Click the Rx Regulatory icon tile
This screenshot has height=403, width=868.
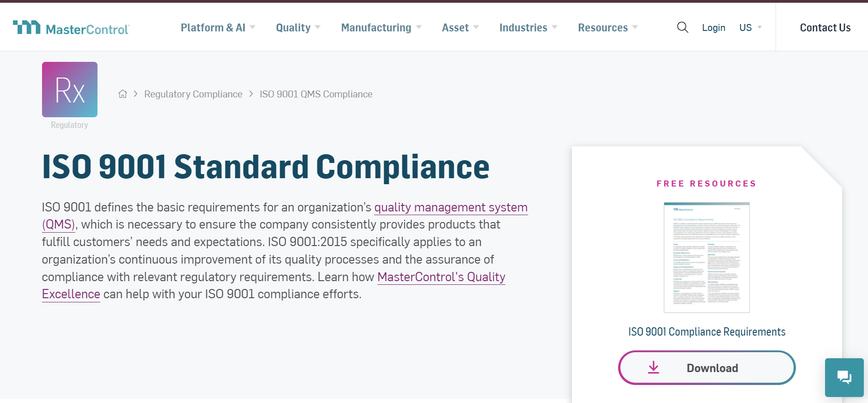pos(70,90)
